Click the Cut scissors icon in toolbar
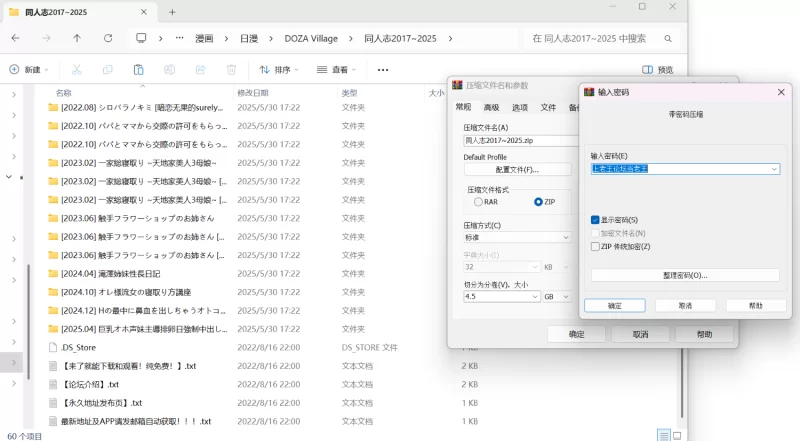 coord(77,70)
